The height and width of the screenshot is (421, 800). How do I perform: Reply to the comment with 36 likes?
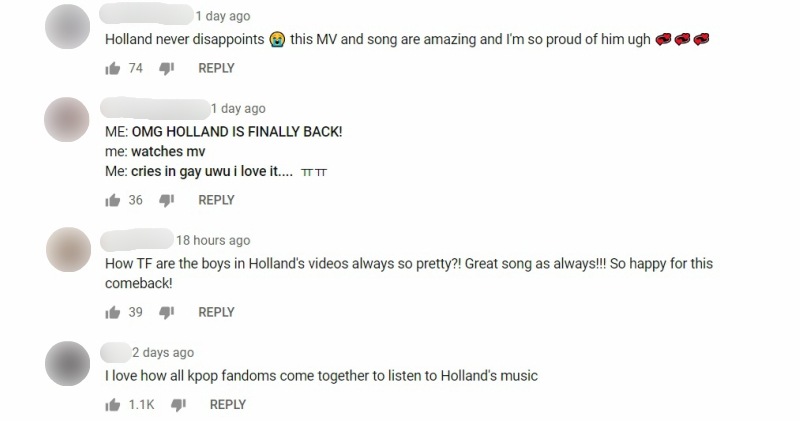pos(216,200)
